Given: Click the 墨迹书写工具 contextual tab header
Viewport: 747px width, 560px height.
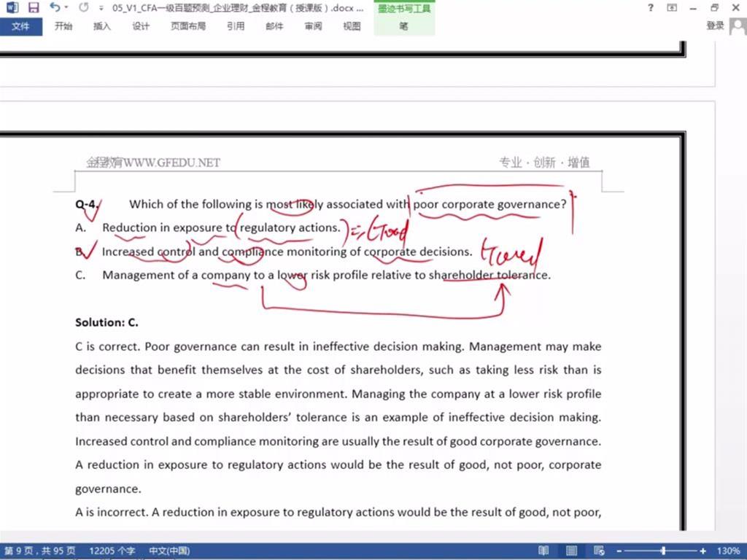Looking at the screenshot, I should pos(404,9).
